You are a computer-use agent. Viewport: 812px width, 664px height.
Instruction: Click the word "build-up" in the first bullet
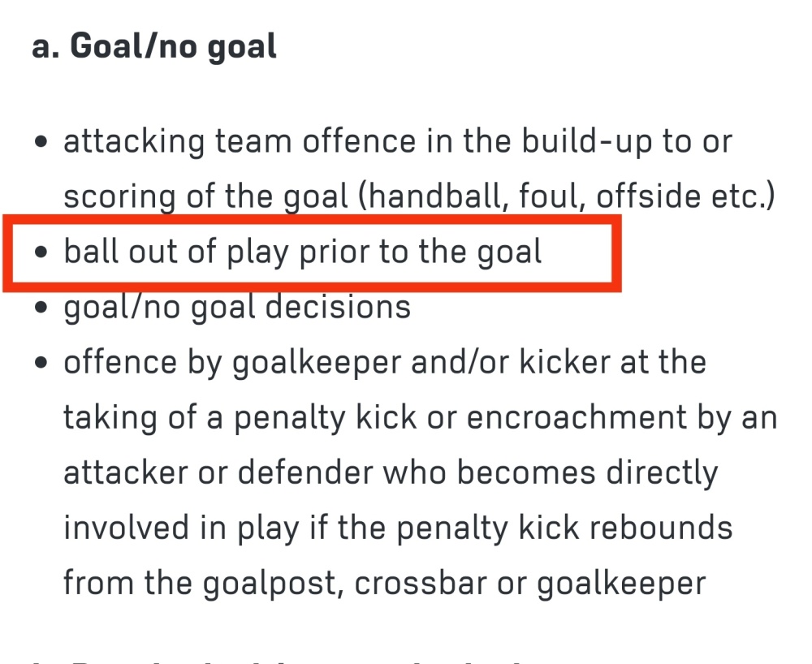click(587, 142)
